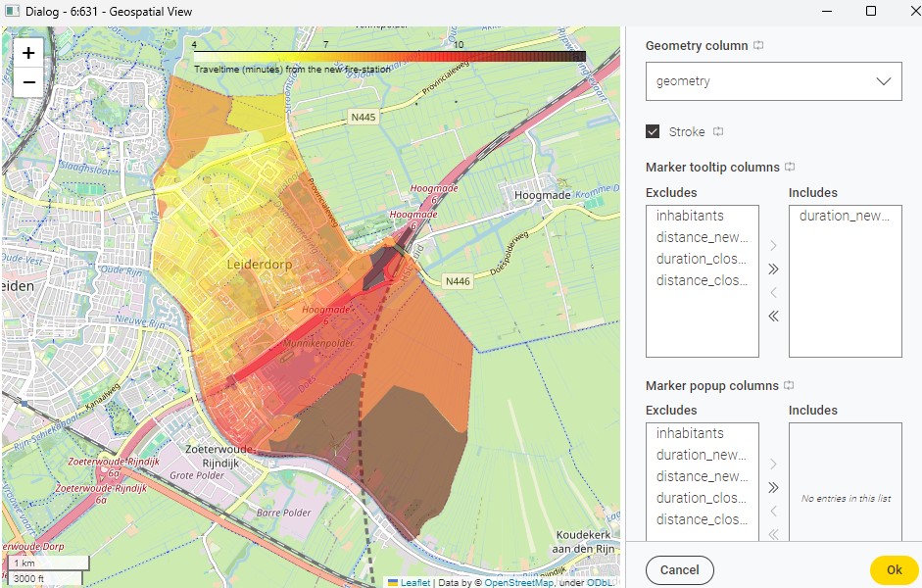Select duration_new in tooltip Includes list

click(844, 216)
